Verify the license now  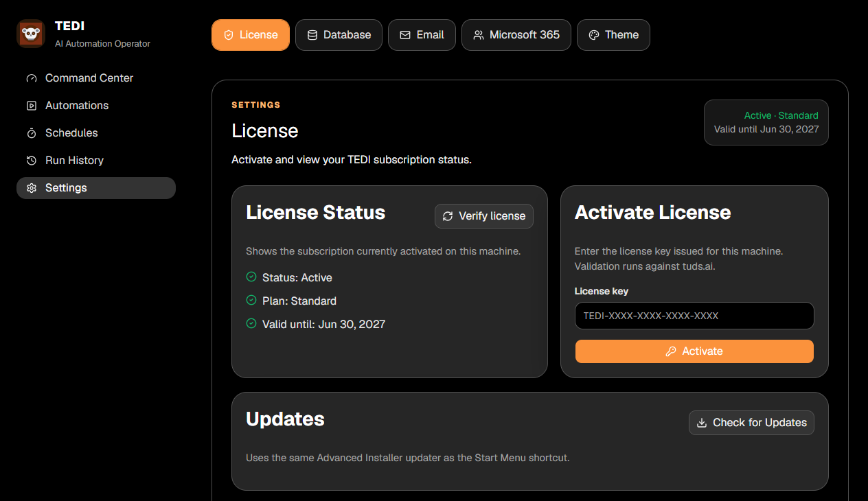(x=484, y=216)
